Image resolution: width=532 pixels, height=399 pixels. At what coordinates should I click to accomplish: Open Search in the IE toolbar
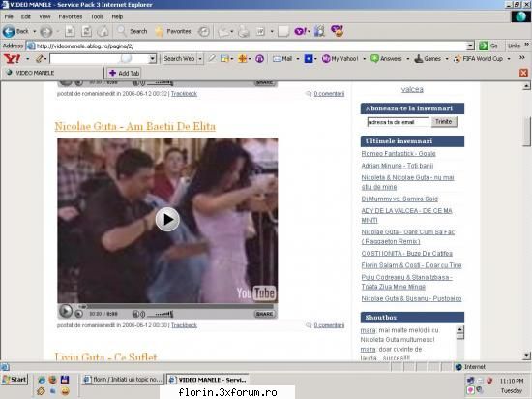click(133, 31)
